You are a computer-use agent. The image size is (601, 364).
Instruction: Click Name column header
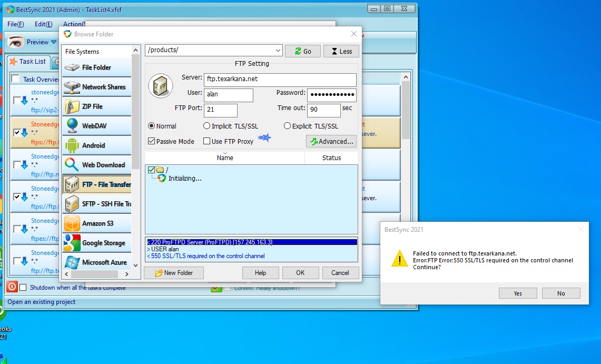pyautogui.click(x=225, y=158)
